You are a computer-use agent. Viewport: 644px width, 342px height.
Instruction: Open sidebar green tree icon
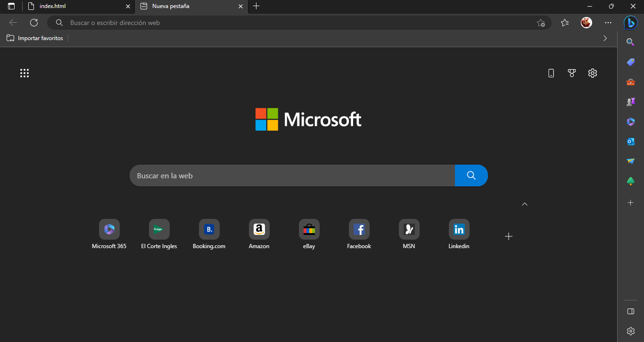point(631,181)
